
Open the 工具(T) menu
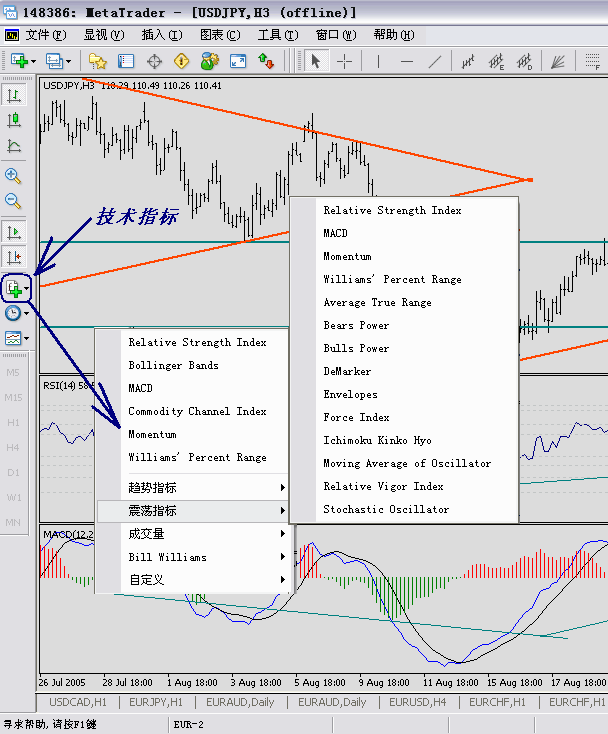(278, 35)
